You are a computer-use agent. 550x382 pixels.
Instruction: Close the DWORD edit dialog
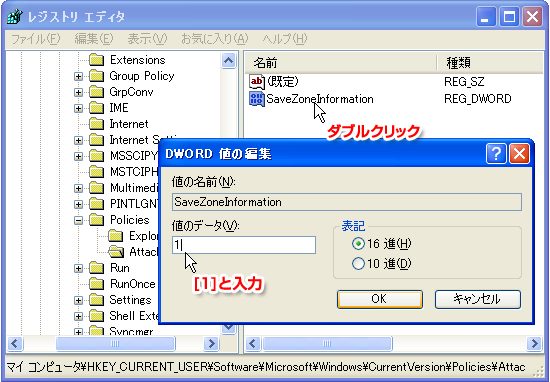[519, 154]
